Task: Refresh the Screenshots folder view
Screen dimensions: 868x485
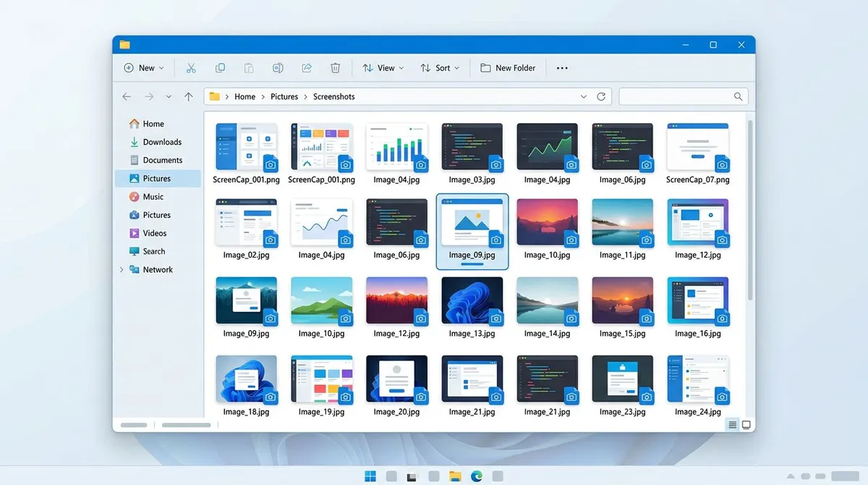Action: pos(601,96)
